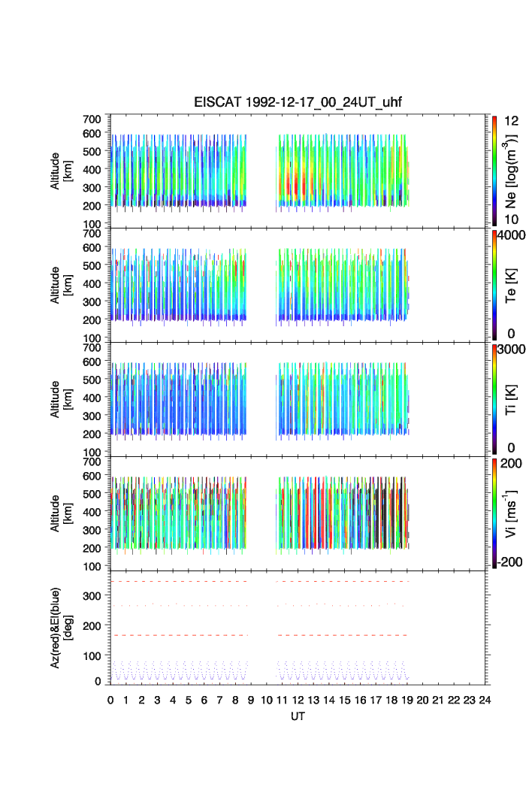Screen dimensions: 532x799
Task: Click the 500 altitude tick of Ti panel
Action: pos(92,380)
